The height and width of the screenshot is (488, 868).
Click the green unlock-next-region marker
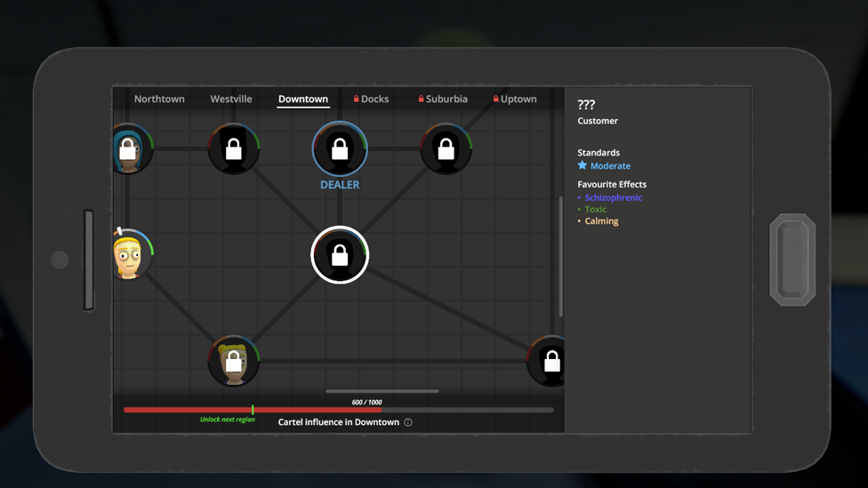[x=253, y=410]
